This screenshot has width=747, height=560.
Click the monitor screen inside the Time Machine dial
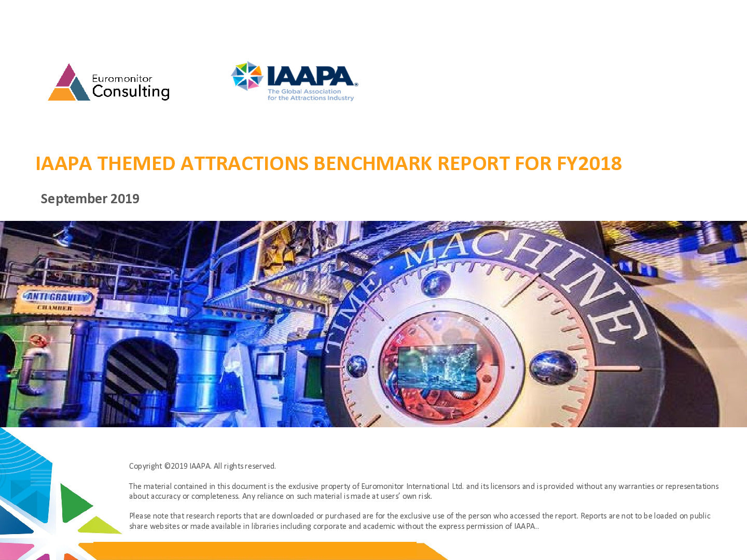coord(437,367)
